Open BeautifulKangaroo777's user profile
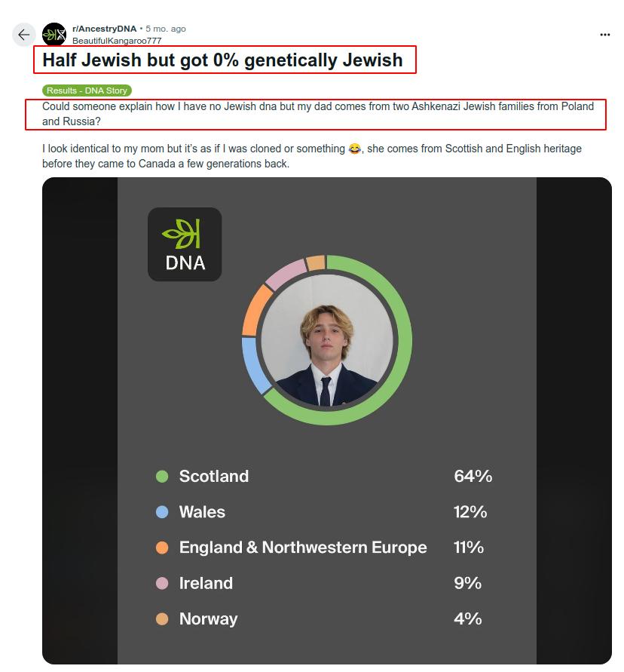Image resolution: width=624 pixels, height=672 pixels. click(x=117, y=41)
